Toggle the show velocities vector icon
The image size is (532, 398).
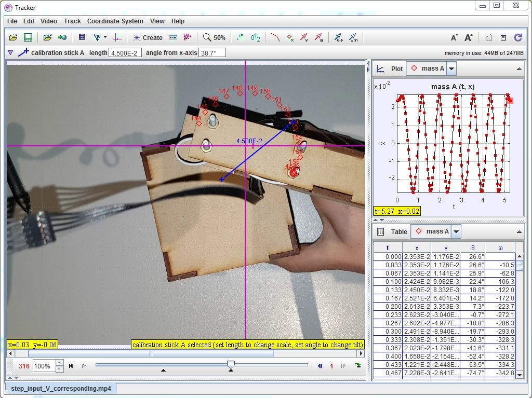pyautogui.click(x=304, y=38)
